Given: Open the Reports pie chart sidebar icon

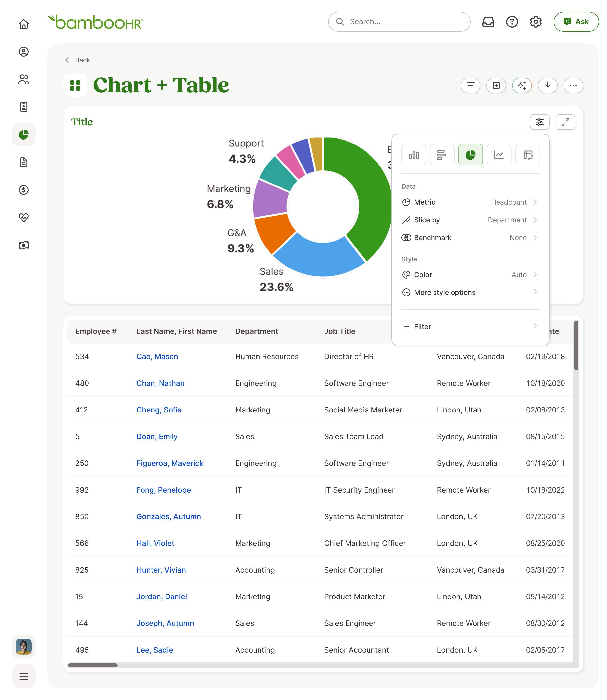Looking at the screenshot, I should click(x=24, y=134).
